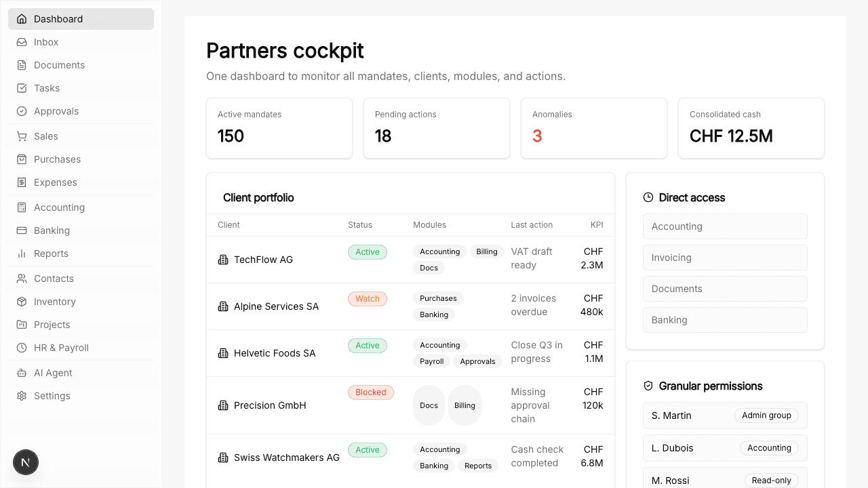Image resolution: width=868 pixels, height=488 pixels.
Task: Click the AI Agent robot icon
Action: [x=22, y=373]
